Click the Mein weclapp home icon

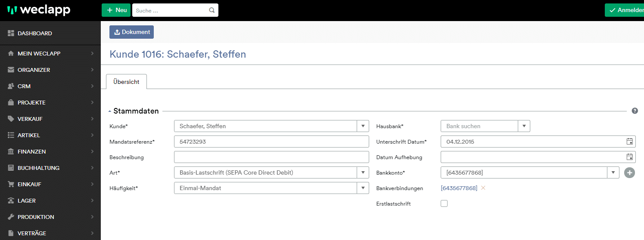[x=11, y=54]
